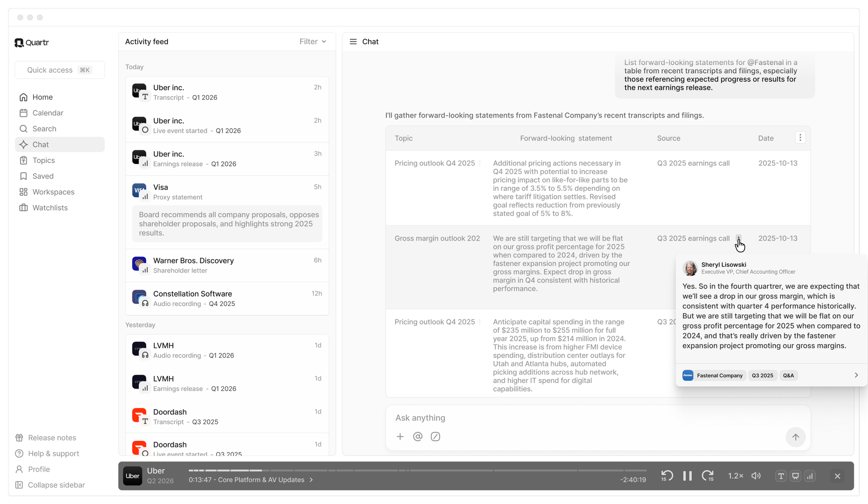Toggle slides view in audio player

pyautogui.click(x=795, y=476)
